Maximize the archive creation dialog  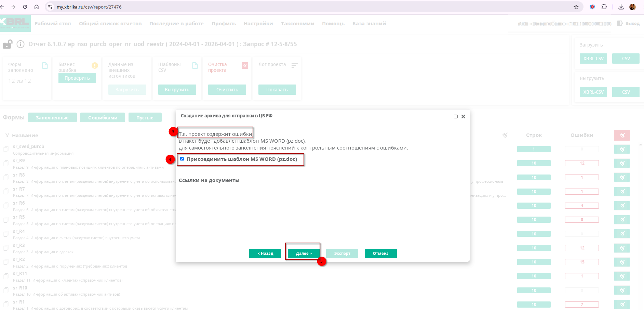[456, 116]
